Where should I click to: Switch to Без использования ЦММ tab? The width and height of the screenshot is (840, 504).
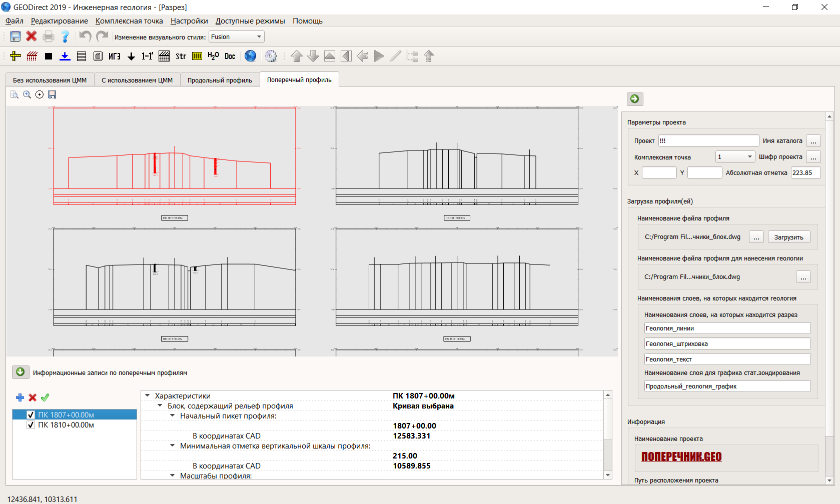[50, 80]
